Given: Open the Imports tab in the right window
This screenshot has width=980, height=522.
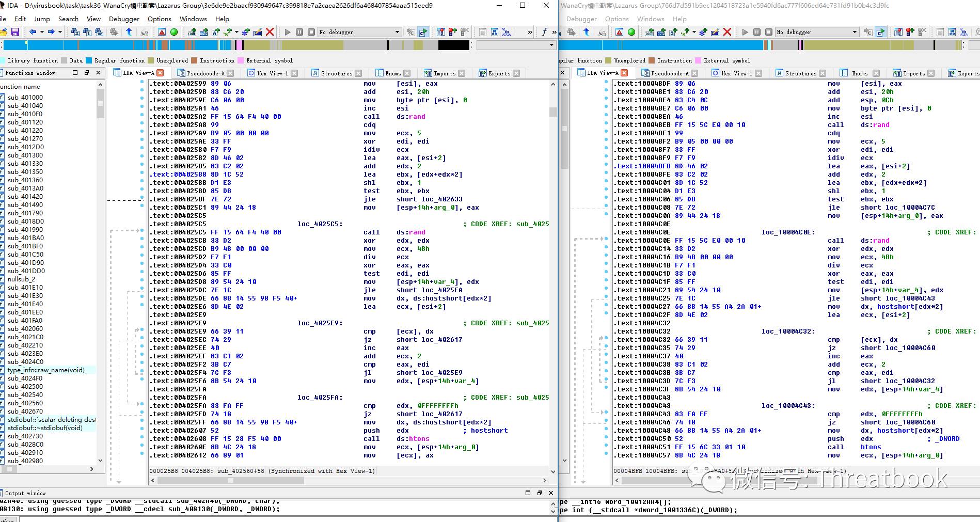Looking at the screenshot, I should pyautogui.click(x=914, y=73).
